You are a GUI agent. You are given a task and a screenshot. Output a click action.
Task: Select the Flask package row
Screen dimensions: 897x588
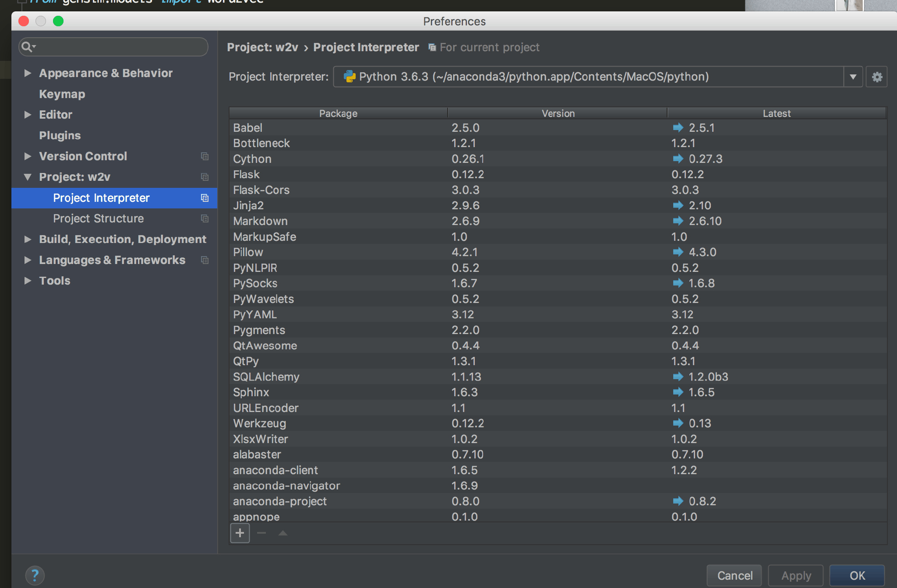[x=558, y=174]
